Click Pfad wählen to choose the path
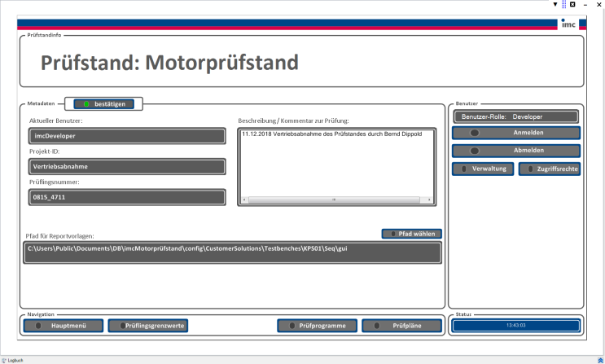605x364 pixels. (412, 234)
